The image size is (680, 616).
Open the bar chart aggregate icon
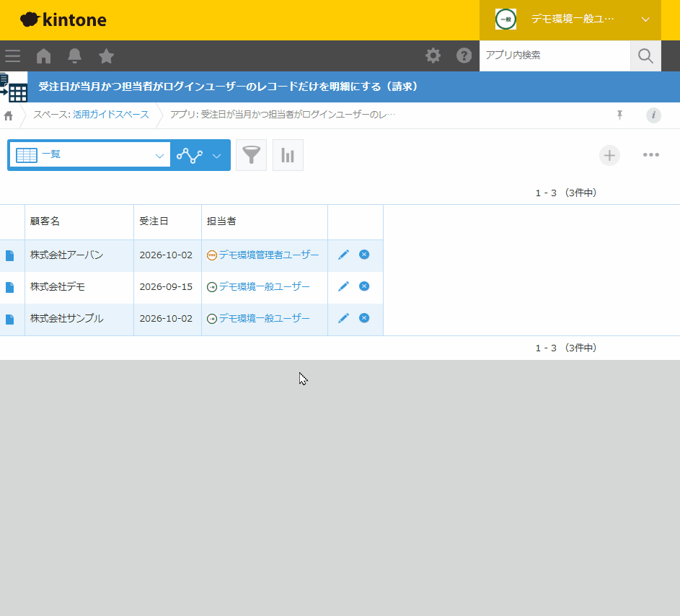tap(288, 155)
